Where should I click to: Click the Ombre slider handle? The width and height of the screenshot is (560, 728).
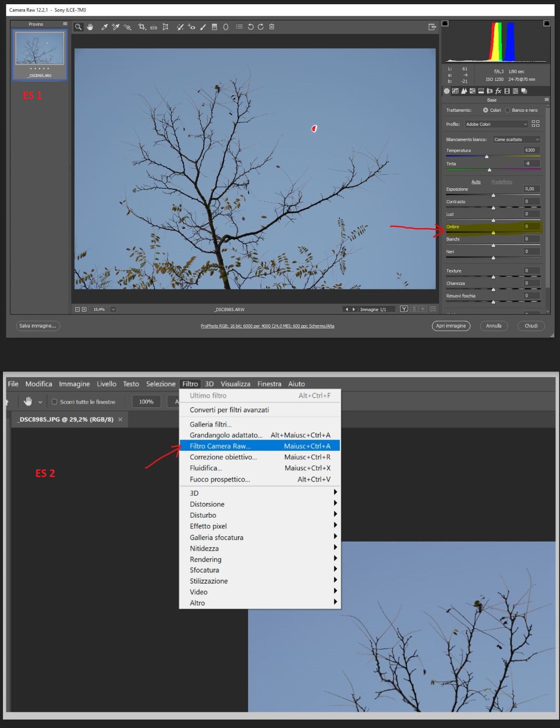493,233
